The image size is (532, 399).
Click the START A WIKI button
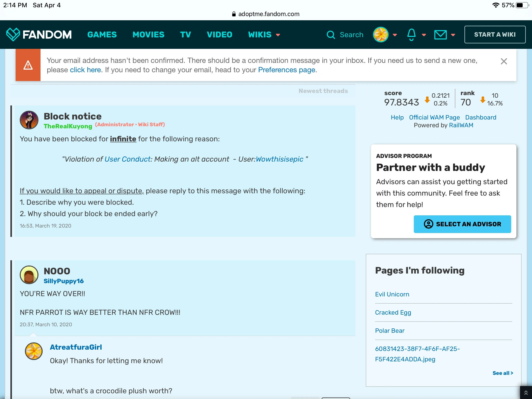click(x=495, y=35)
